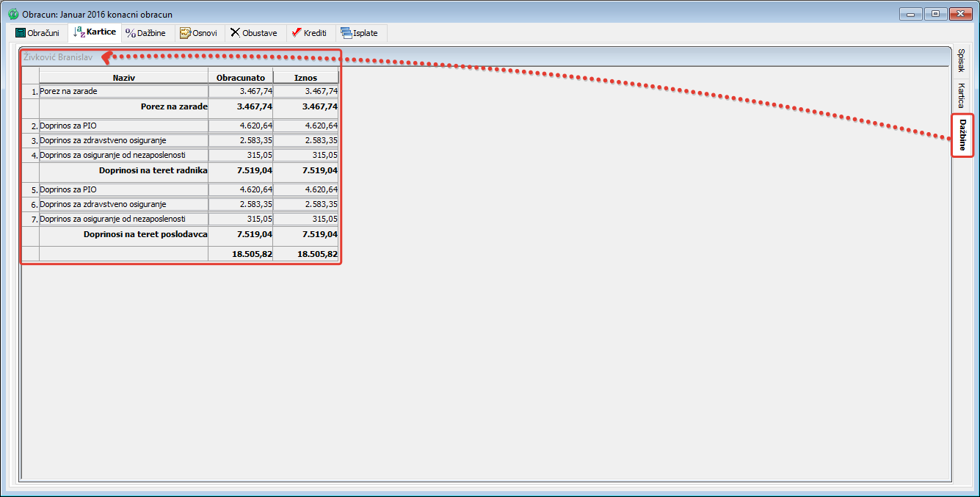Screen dimensions: 980x497
Task: Click the Osnovi tab icon
Action: [185, 33]
